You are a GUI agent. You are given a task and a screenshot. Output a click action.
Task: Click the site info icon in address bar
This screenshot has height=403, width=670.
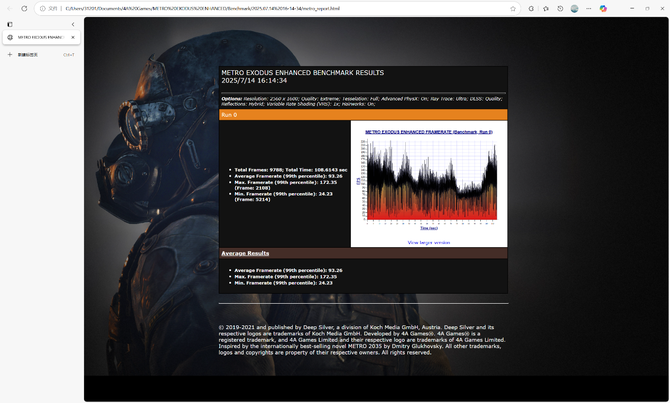(42, 9)
